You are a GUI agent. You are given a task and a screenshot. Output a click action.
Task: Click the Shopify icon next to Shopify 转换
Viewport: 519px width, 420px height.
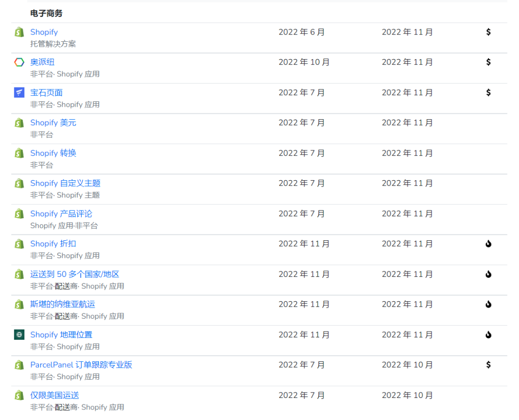(19, 153)
